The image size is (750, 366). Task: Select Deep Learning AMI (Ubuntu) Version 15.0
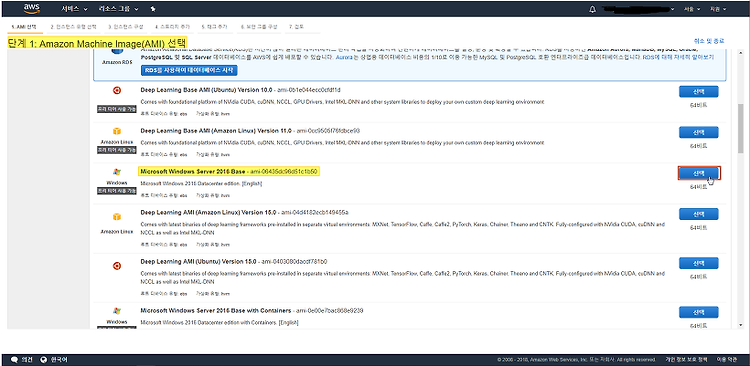coord(698,263)
